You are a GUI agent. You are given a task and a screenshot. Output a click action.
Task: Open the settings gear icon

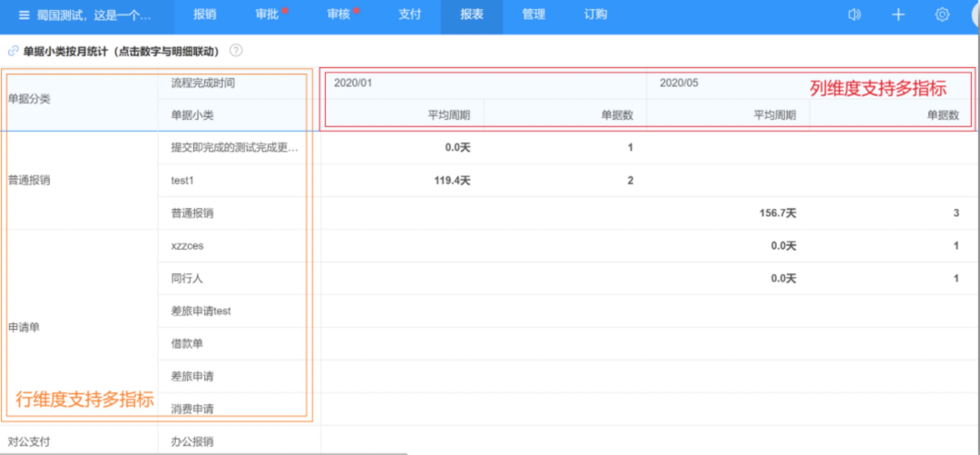[942, 15]
